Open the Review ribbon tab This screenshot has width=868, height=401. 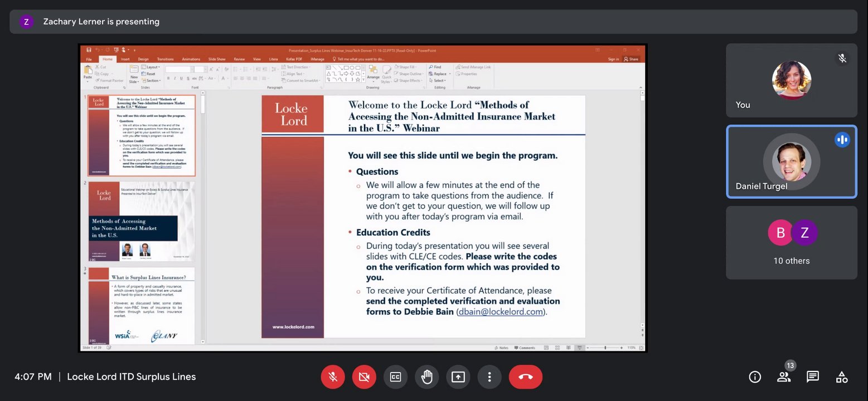(x=239, y=59)
